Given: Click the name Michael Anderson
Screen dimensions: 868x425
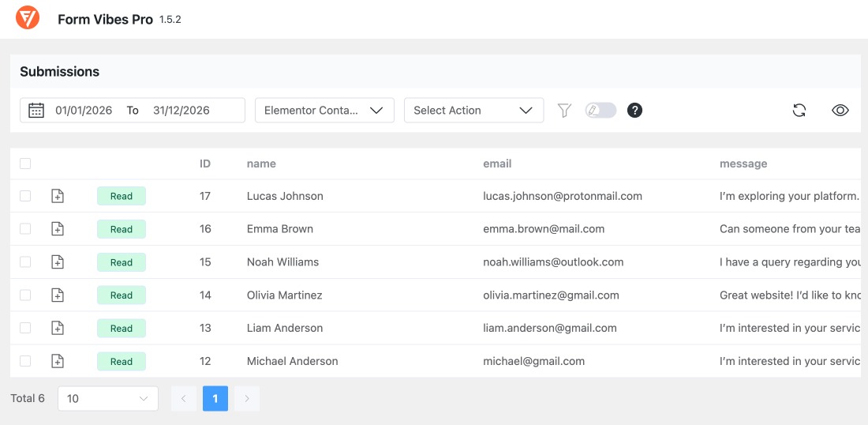Looking at the screenshot, I should 292,361.
